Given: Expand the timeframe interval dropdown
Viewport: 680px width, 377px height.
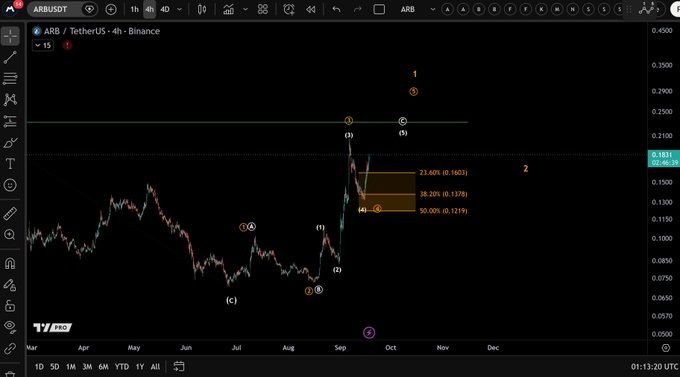Looking at the screenshot, I should click(180, 9).
